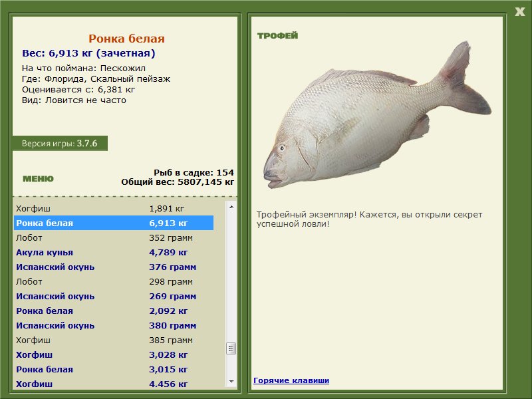Select the Хогфиш 1,891 кг row
Image resolution: width=532 pixels, height=399 pixels.
point(114,208)
